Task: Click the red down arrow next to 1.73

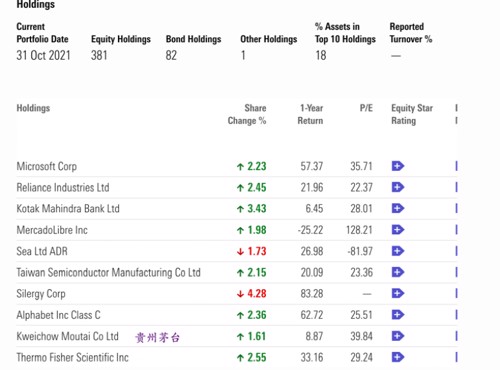Action: [x=240, y=252]
